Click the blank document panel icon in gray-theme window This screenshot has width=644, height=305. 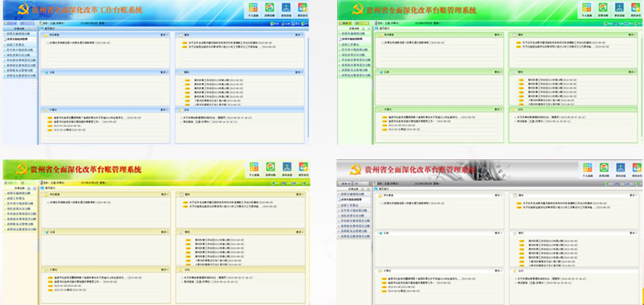[x=515, y=196]
